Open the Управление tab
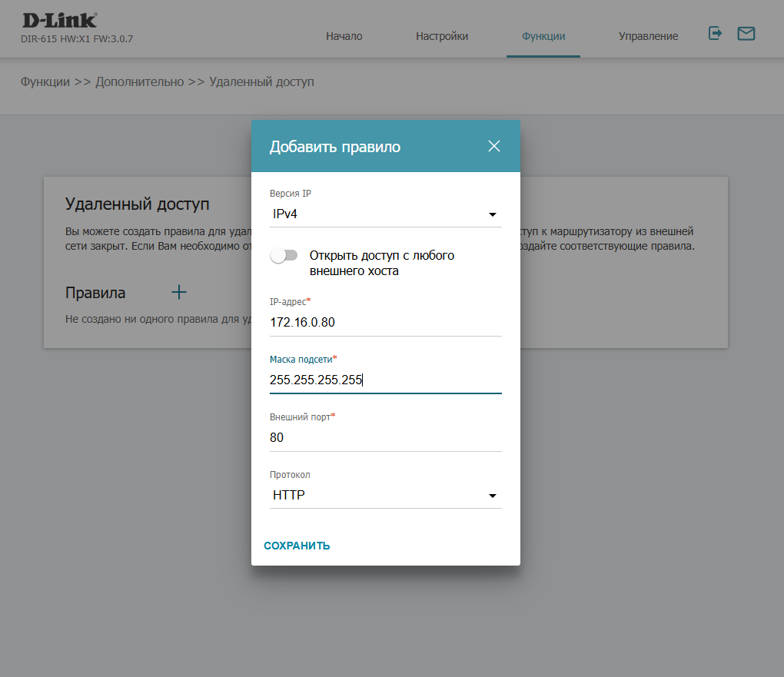Viewport: 784px width, 677px height. pos(648,36)
